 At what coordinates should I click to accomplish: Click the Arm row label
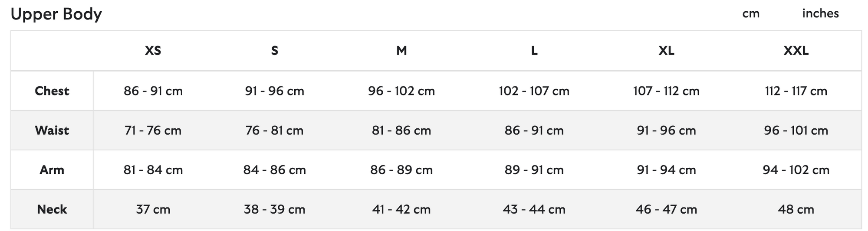point(52,170)
